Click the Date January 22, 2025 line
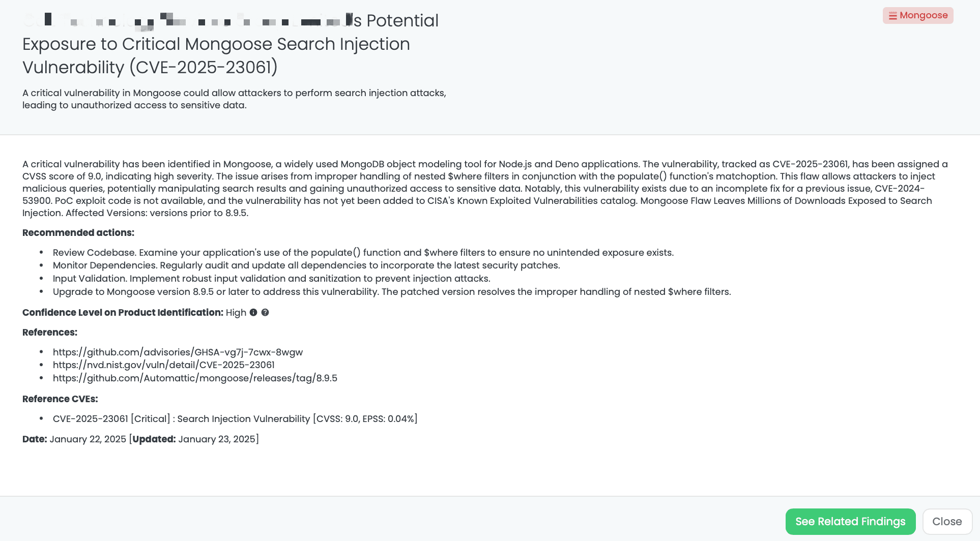The image size is (980, 541). (140, 439)
